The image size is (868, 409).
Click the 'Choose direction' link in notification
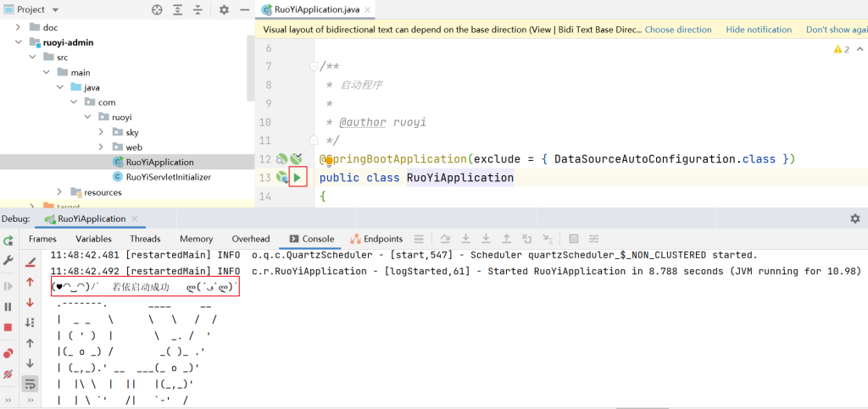pyautogui.click(x=678, y=30)
